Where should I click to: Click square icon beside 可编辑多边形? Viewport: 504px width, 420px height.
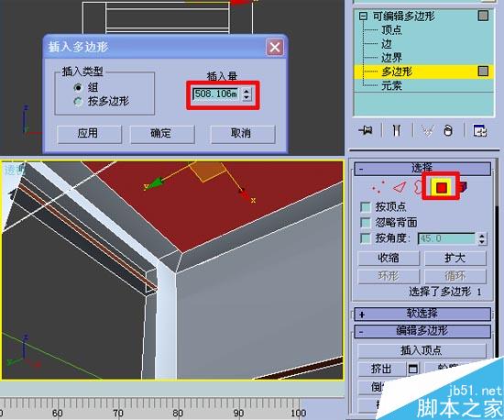(x=483, y=16)
